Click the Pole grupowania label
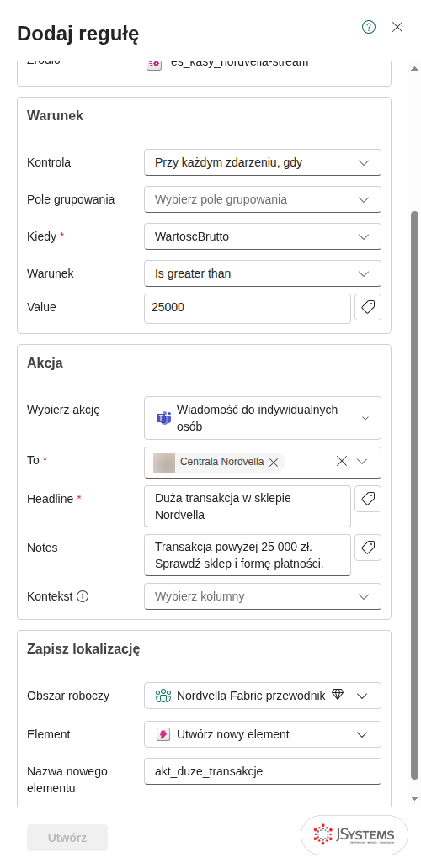 [71, 199]
